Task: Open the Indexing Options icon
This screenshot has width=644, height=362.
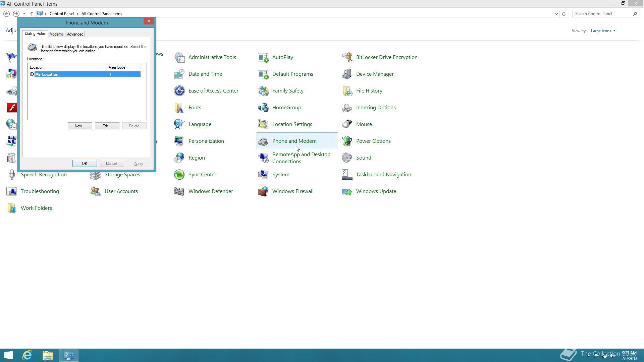Action: 347,108
